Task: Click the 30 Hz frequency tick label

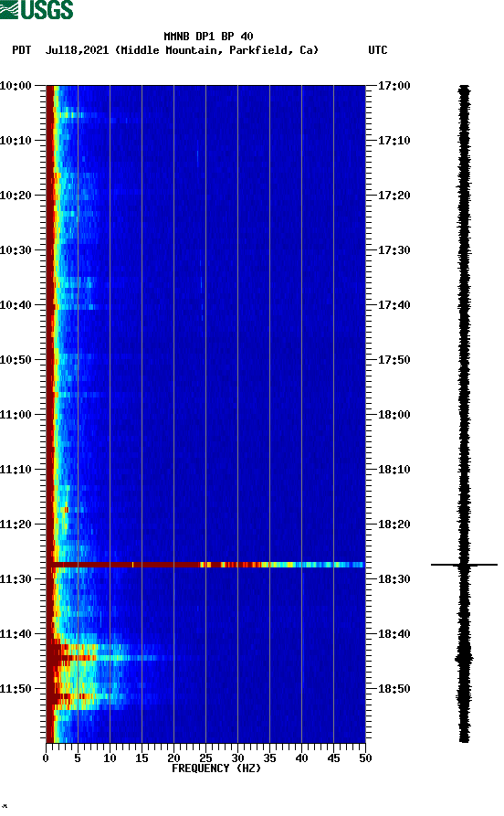Action: 237,758
